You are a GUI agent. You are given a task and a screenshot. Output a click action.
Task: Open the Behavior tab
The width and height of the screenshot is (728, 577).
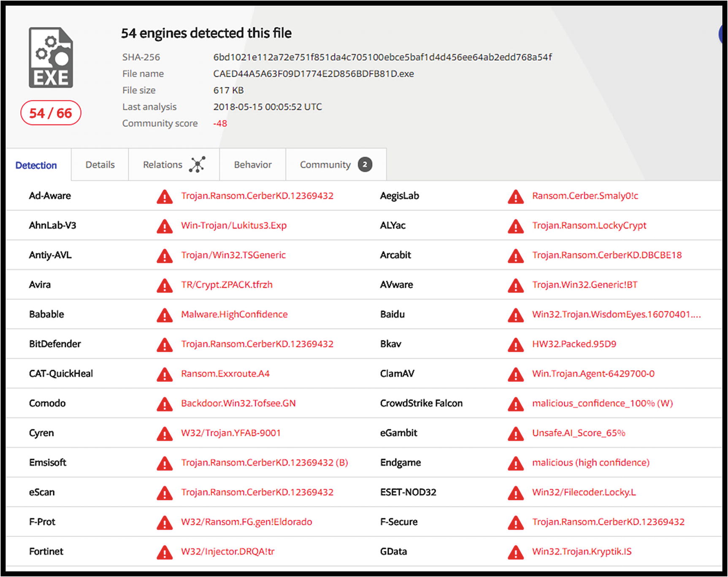coord(253,164)
